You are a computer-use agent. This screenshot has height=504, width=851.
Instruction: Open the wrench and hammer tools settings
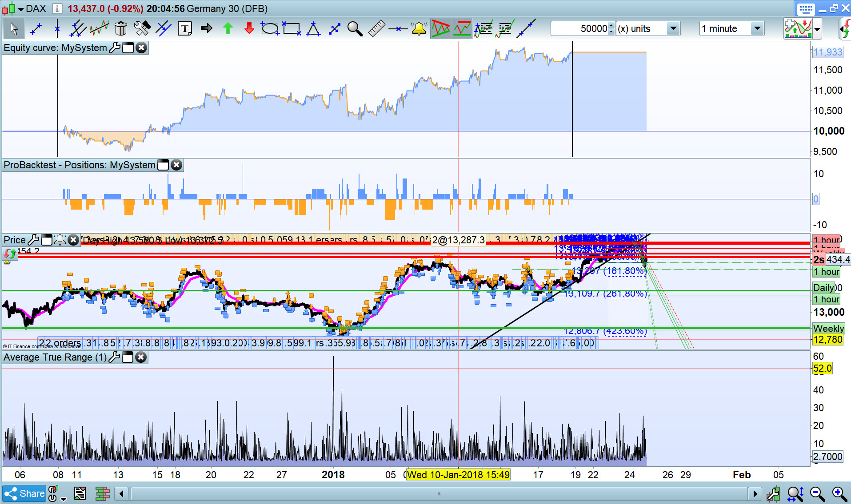(142, 29)
